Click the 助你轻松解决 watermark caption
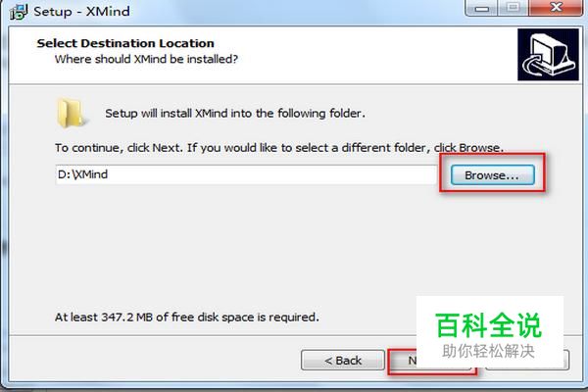588x392 pixels. 488,352
